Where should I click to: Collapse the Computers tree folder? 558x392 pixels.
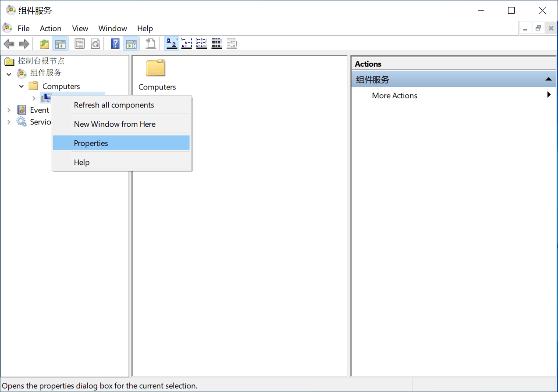(x=21, y=86)
